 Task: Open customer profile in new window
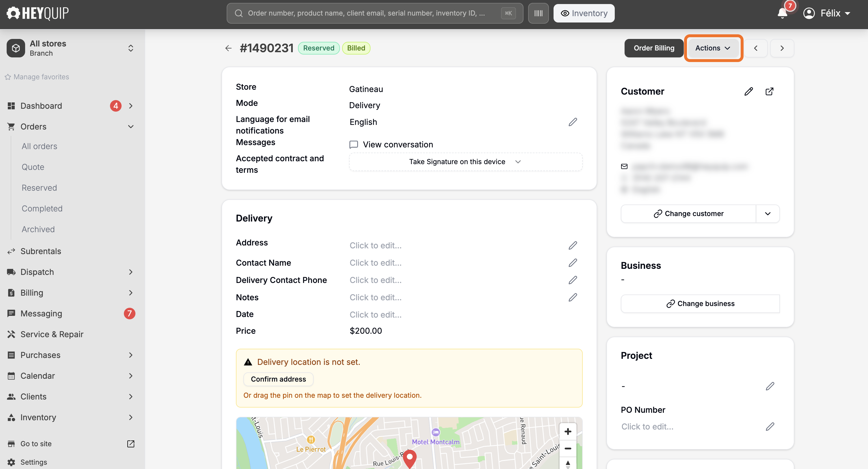[x=769, y=91]
